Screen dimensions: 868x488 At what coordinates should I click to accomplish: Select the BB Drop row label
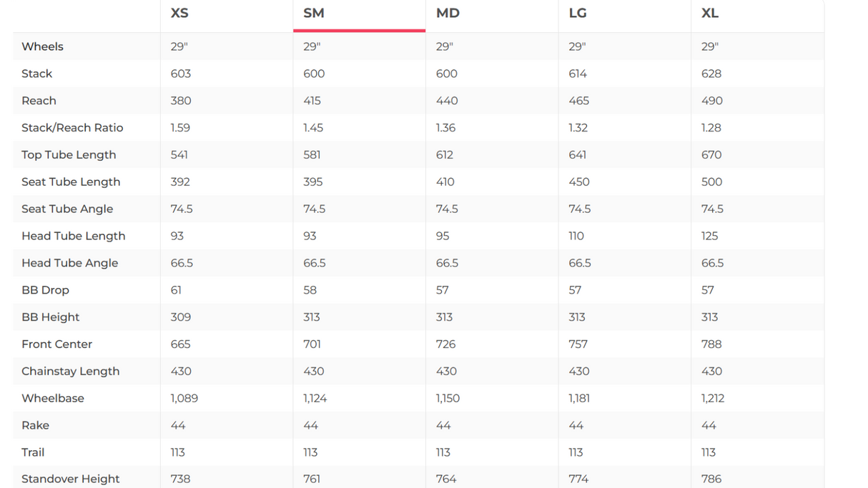click(45, 290)
